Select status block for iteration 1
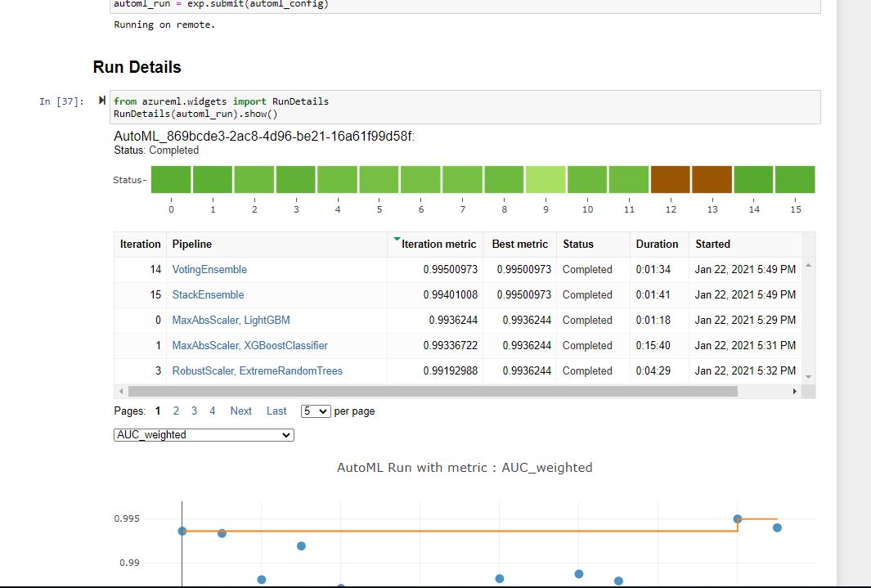871x588 pixels. click(x=213, y=179)
